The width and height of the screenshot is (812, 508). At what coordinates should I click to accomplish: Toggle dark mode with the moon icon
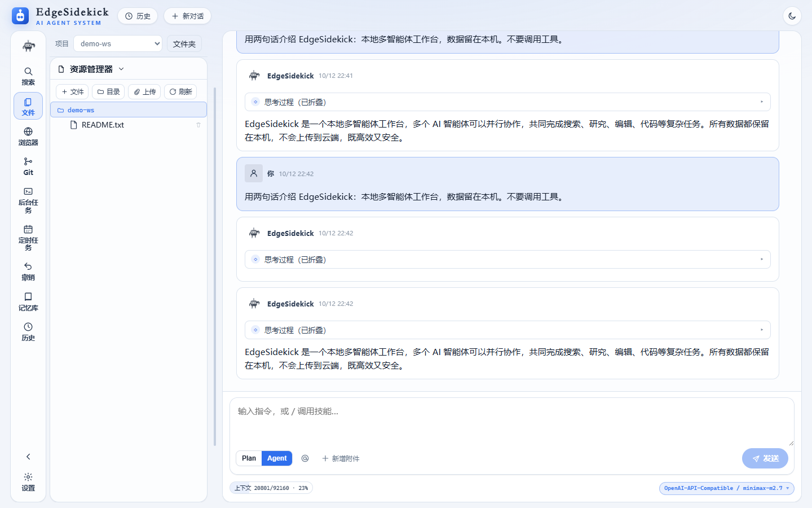792,16
